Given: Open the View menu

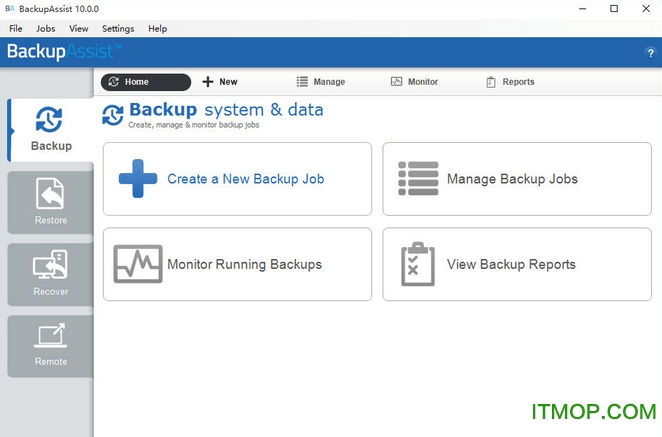Looking at the screenshot, I should (x=79, y=29).
